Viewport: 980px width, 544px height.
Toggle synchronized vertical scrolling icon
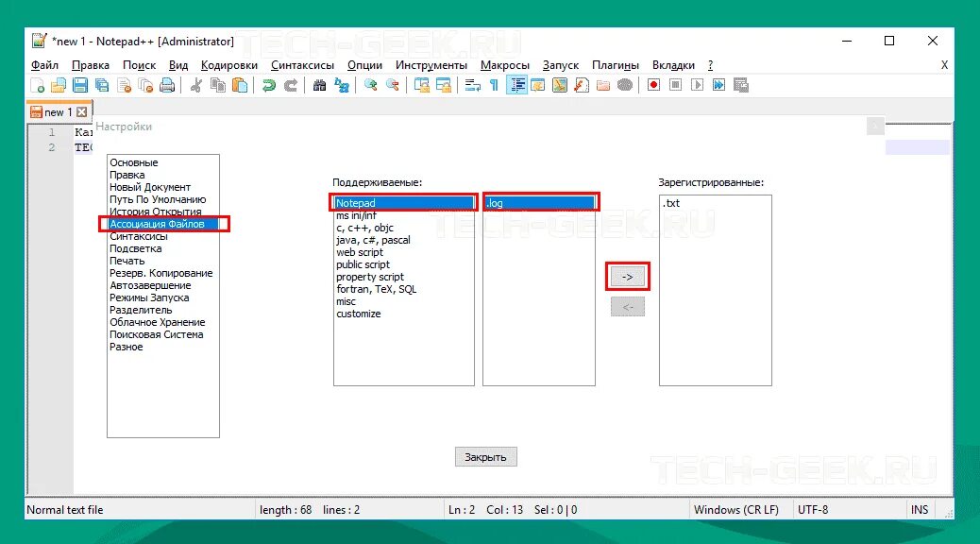point(422,85)
